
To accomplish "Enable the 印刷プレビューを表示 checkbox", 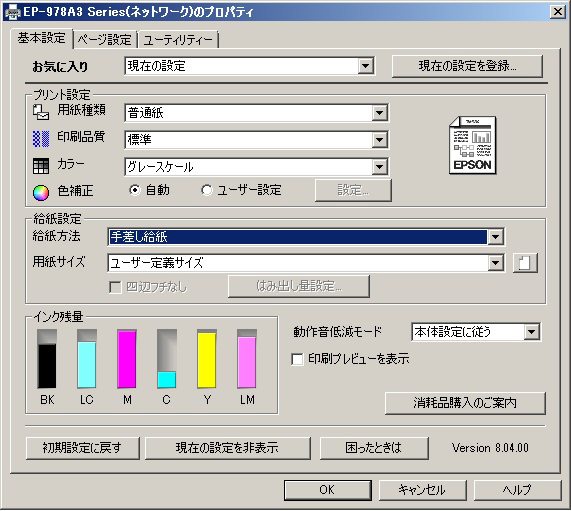I will click(x=297, y=359).
